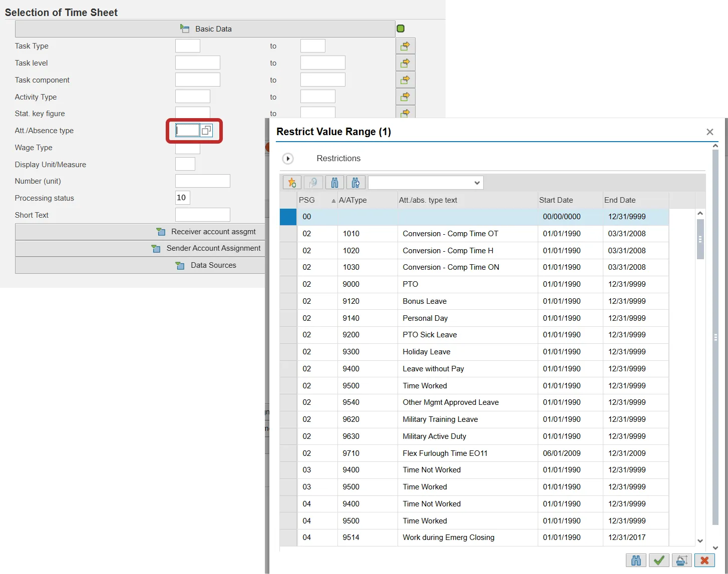Click the Processing status input field
The height and width of the screenshot is (574, 728).
coord(183,198)
